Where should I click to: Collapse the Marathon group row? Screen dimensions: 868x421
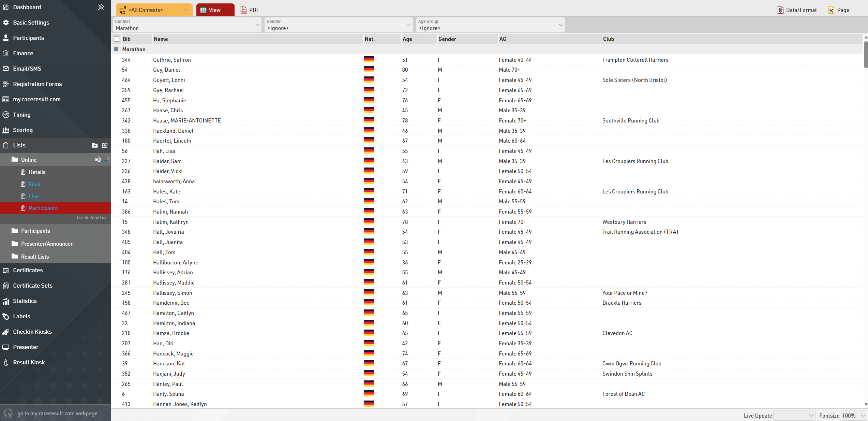click(116, 49)
